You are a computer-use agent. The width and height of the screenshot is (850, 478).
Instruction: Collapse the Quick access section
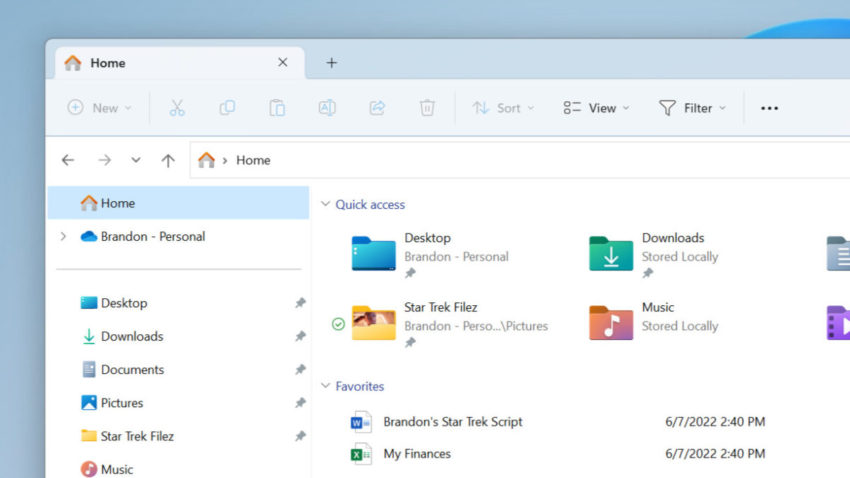point(325,204)
